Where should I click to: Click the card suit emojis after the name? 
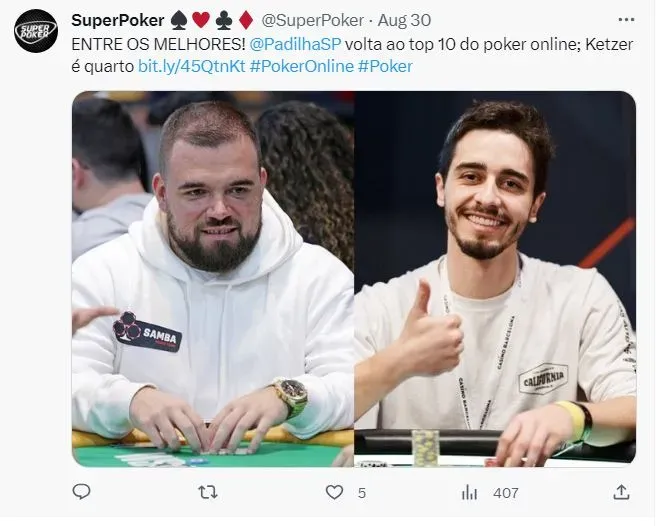coord(212,20)
